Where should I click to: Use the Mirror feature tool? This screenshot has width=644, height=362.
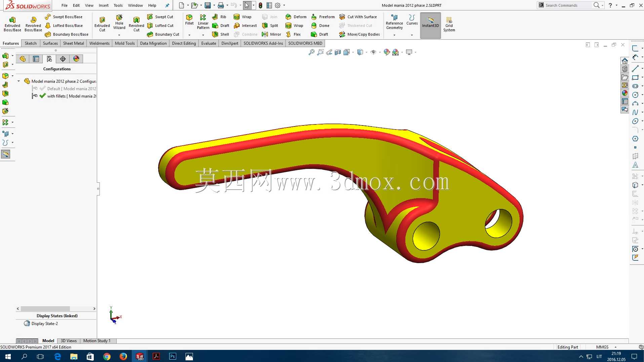point(272,34)
